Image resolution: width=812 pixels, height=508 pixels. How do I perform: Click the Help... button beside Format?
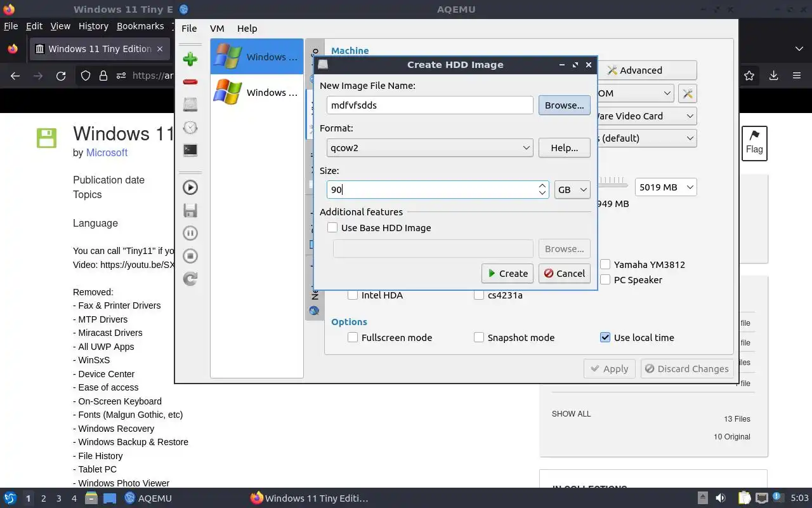pyautogui.click(x=564, y=148)
